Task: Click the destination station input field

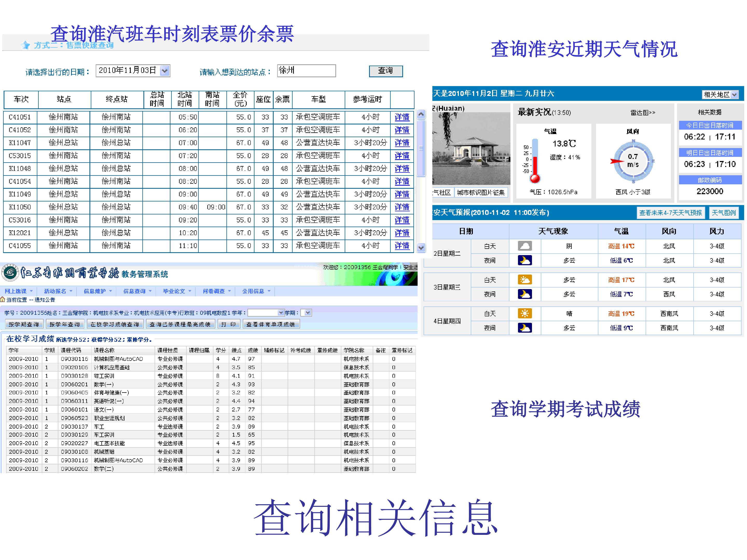Action: (306, 71)
